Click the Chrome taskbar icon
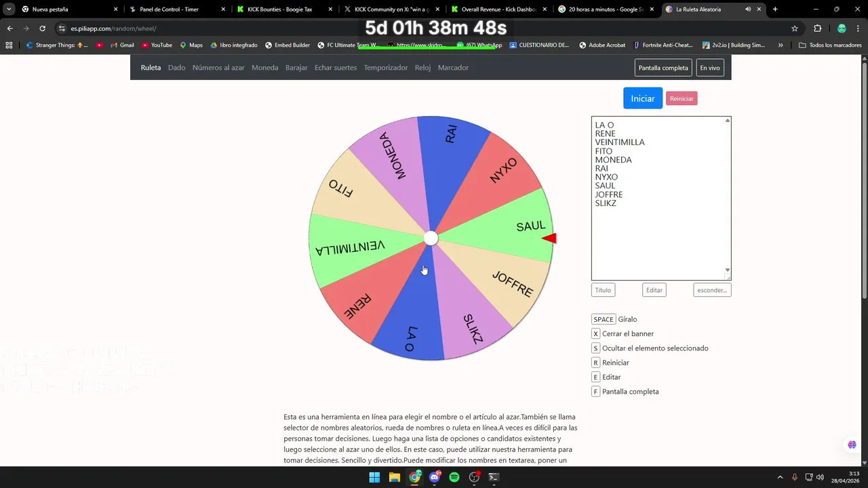This screenshot has width=868, height=488. [414, 477]
